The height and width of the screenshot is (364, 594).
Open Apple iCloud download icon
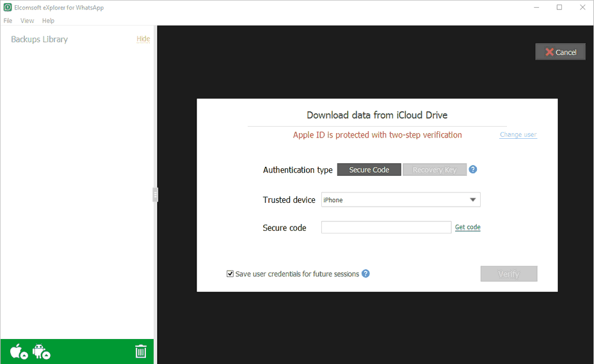(x=19, y=351)
